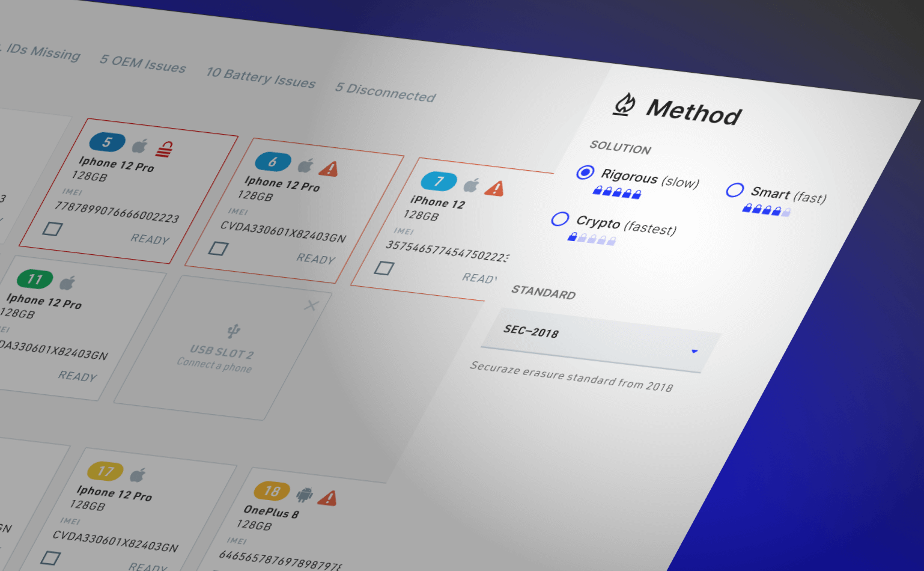Image resolution: width=924 pixels, height=571 pixels.
Task: Click lock rating icons under Rigorous
Action: (x=617, y=192)
